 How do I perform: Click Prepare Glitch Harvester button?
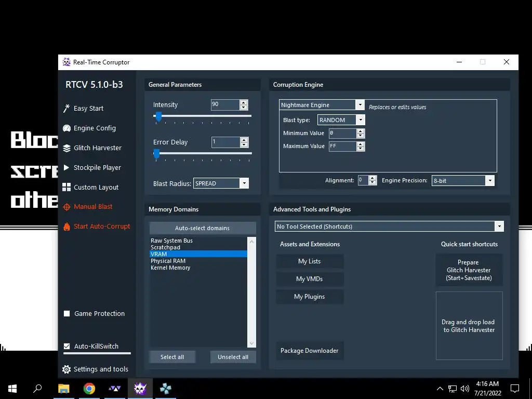click(469, 270)
